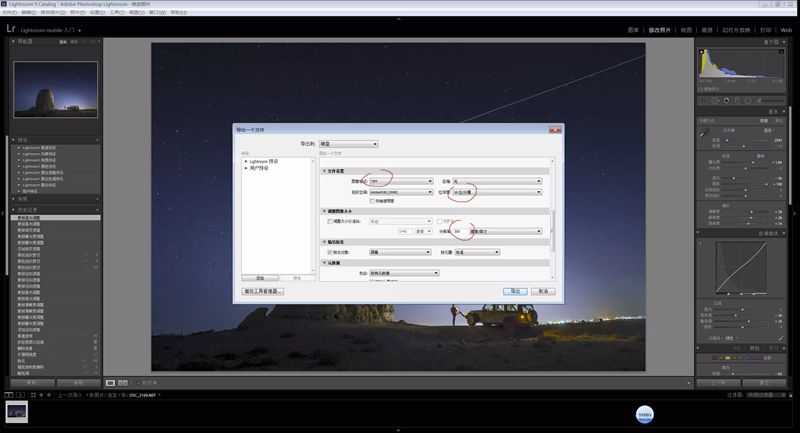Screen dimensions: 800x433
Task: Toggle the output sharpening checkbox
Action: 330,252
